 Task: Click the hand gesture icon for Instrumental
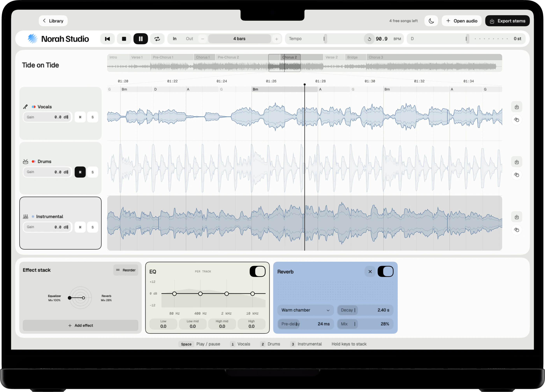click(x=516, y=230)
